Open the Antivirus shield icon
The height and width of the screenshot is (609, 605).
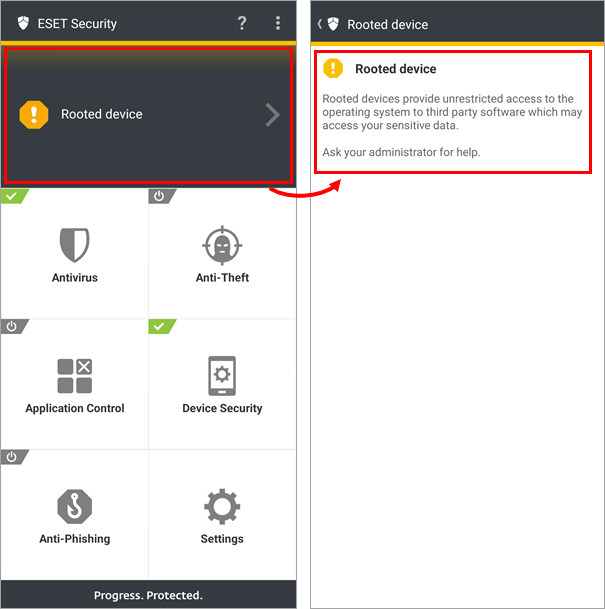pyautogui.click(x=75, y=245)
